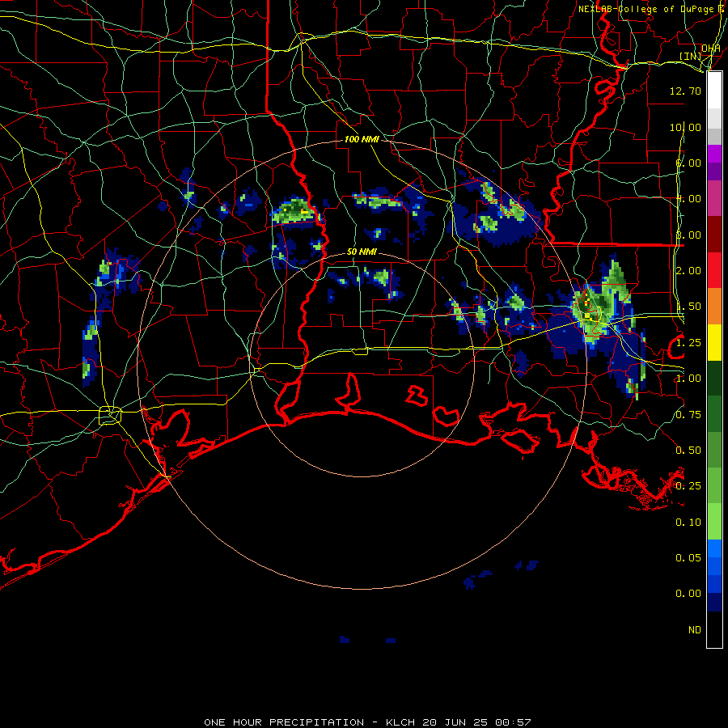Click the 0.50 legend value

(688, 451)
